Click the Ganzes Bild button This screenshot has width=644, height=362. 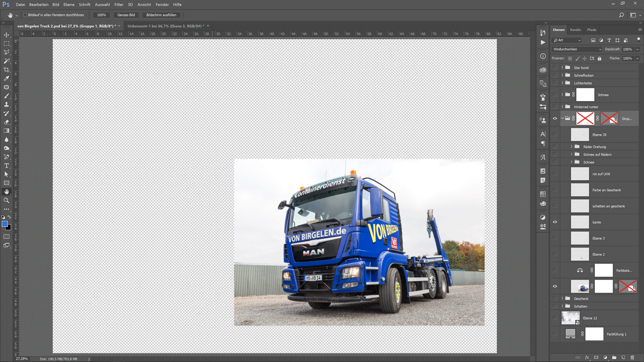pyautogui.click(x=126, y=15)
